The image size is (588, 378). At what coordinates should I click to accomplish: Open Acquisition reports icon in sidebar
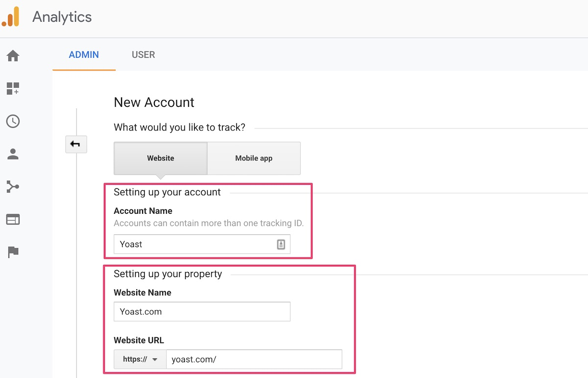coord(13,187)
